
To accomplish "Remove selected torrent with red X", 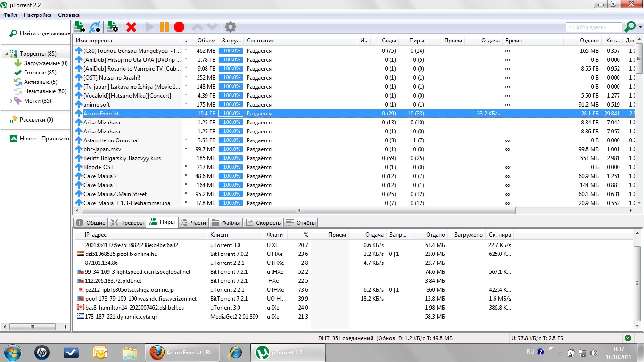I will click(131, 27).
